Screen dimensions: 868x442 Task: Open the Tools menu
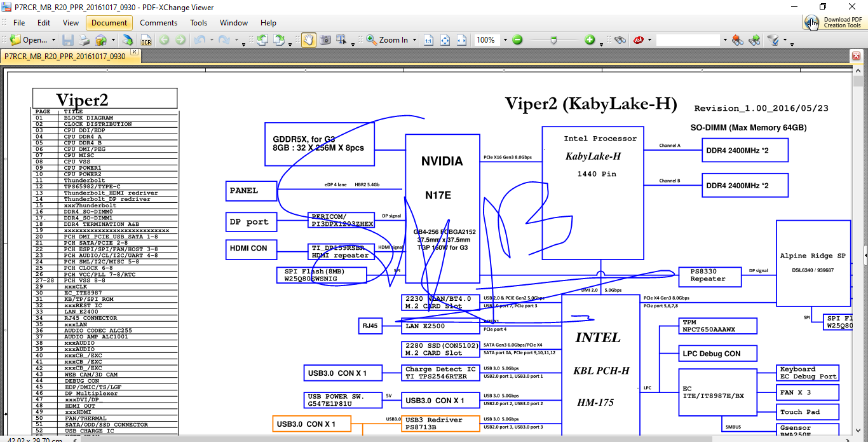(199, 22)
